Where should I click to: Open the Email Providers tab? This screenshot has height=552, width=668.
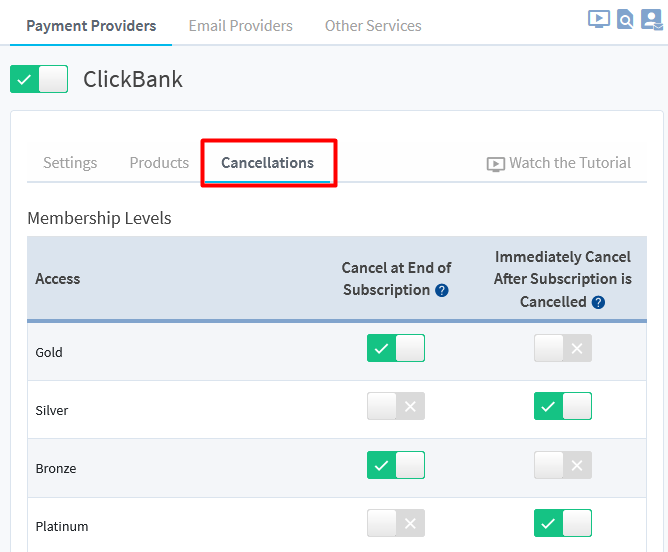(x=241, y=26)
